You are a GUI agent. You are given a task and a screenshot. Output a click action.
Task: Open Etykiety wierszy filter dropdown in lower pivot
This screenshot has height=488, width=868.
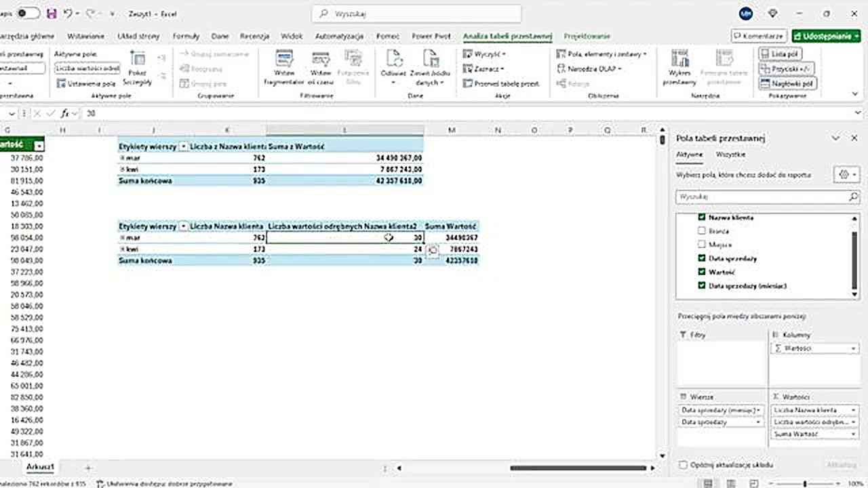tap(183, 226)
